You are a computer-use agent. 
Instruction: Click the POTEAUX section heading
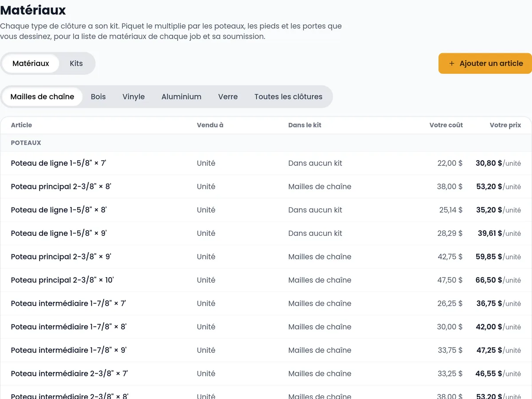[26, 143]
